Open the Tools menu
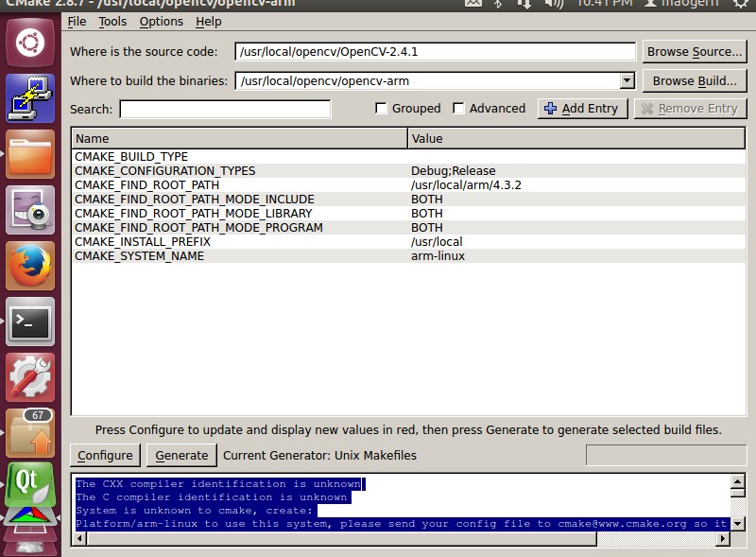This screenshot has height=557, width=756. 112,22
